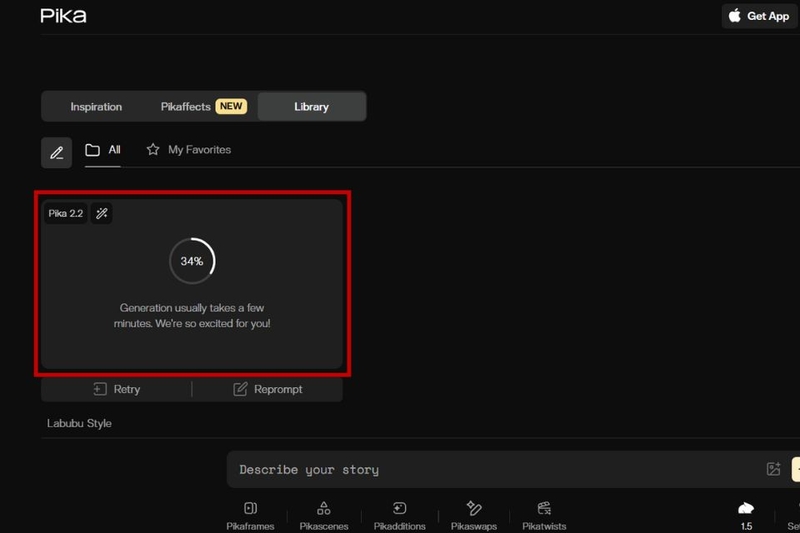Open the Pikatwists tool
800x533 pixels.
click(x=544, y=516)
